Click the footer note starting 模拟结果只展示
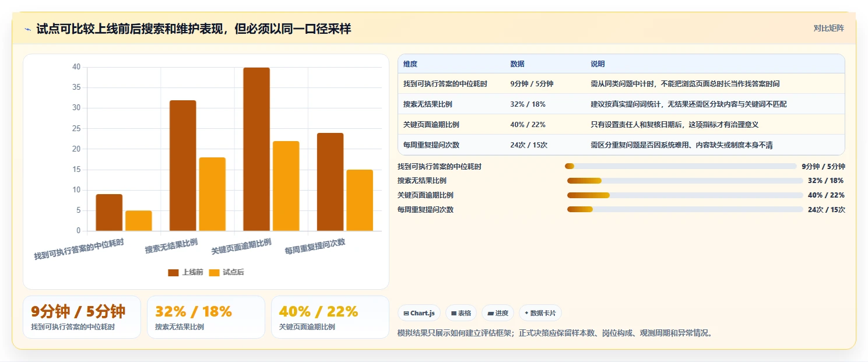The width and height of the screenshot is (868, 362). point(555,333)
